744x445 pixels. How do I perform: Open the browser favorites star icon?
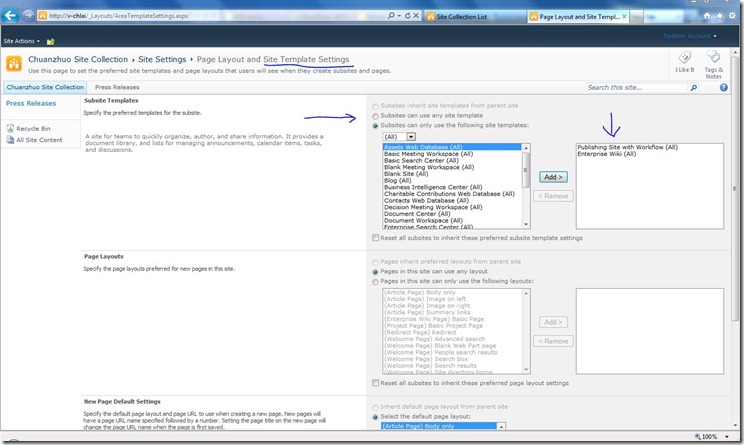[x=719, y=16]
